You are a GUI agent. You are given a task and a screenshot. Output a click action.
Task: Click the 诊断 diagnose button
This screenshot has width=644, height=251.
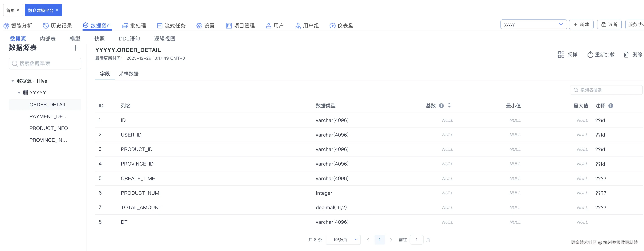coord(609,24)
